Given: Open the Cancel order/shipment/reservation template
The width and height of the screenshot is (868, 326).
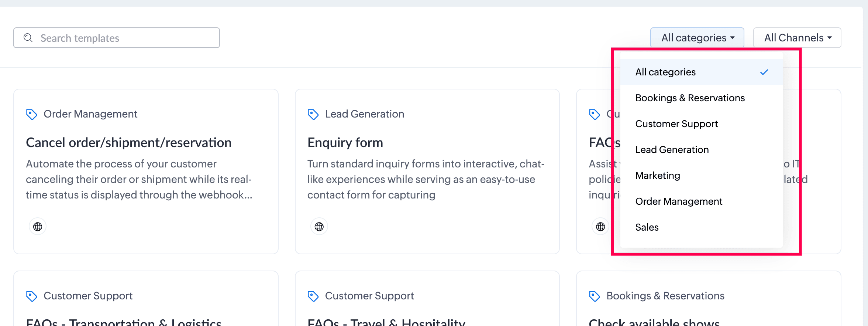Looking at the screenshot, I should point(129,143).
